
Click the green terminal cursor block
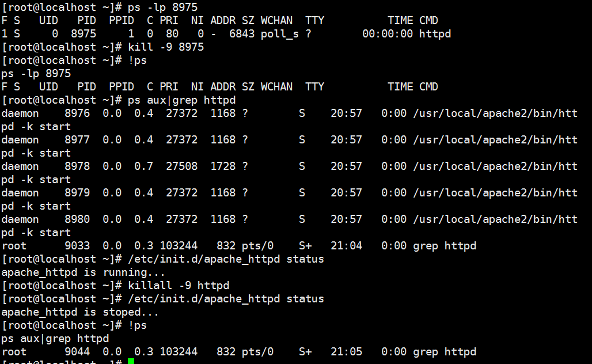pos(131,361)
